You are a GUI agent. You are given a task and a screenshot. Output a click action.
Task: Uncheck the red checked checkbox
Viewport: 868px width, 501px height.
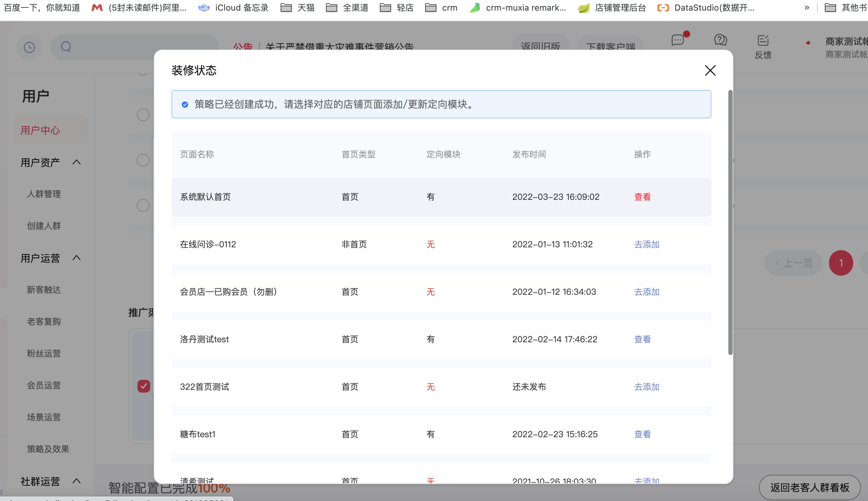coord(143,386)
